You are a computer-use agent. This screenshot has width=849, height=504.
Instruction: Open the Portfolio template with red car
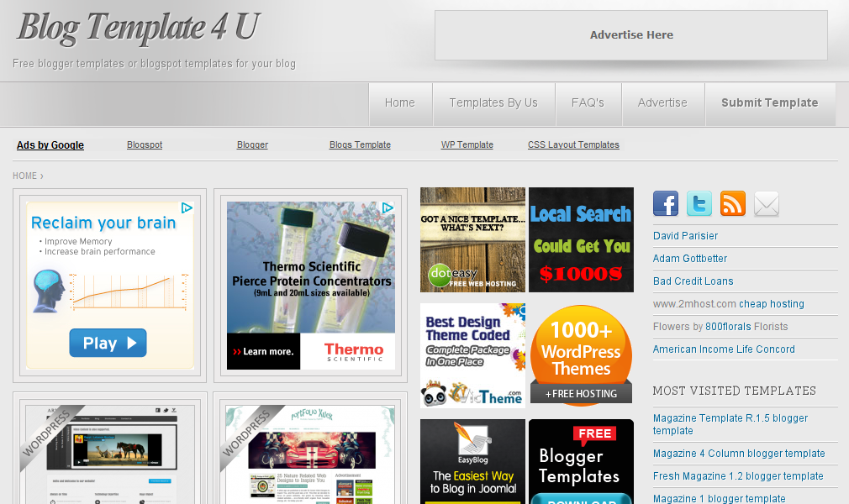pos(310,454)
